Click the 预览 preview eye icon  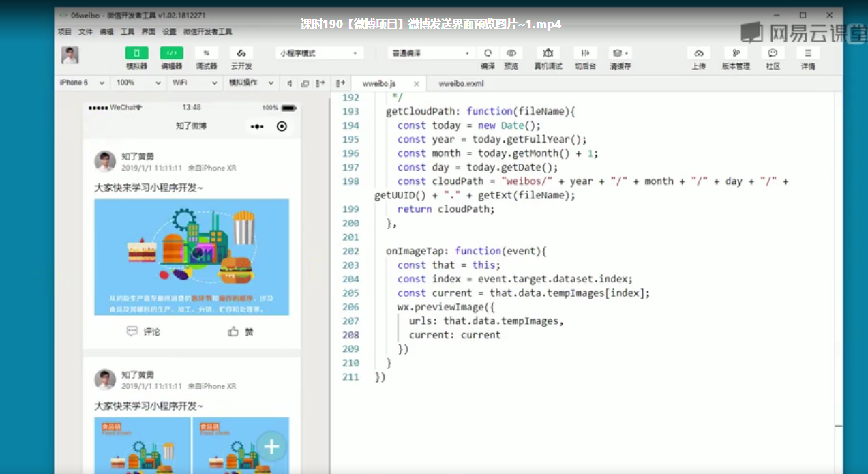tap(511, 54)
